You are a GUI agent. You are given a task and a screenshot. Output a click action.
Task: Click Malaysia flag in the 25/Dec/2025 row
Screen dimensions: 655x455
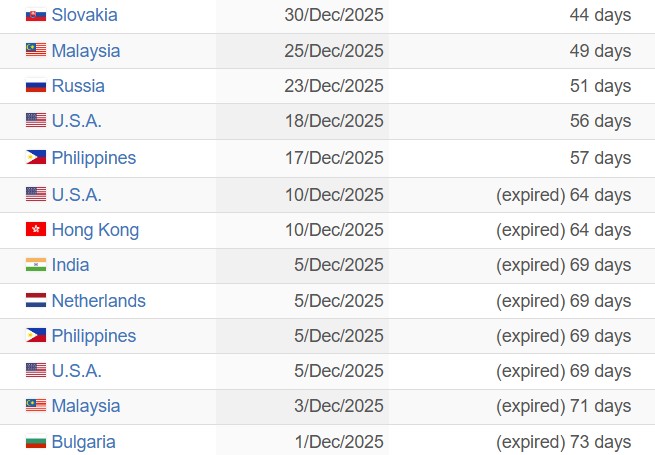36,51
